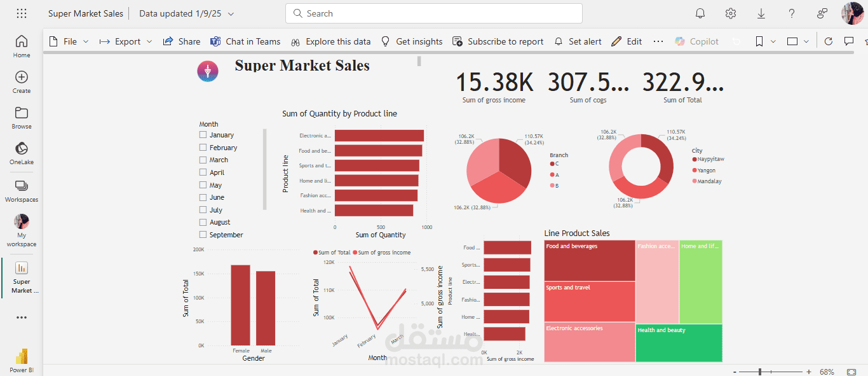Start Copilot in the report toolbar
868x376 pixels.
(696, 41)
